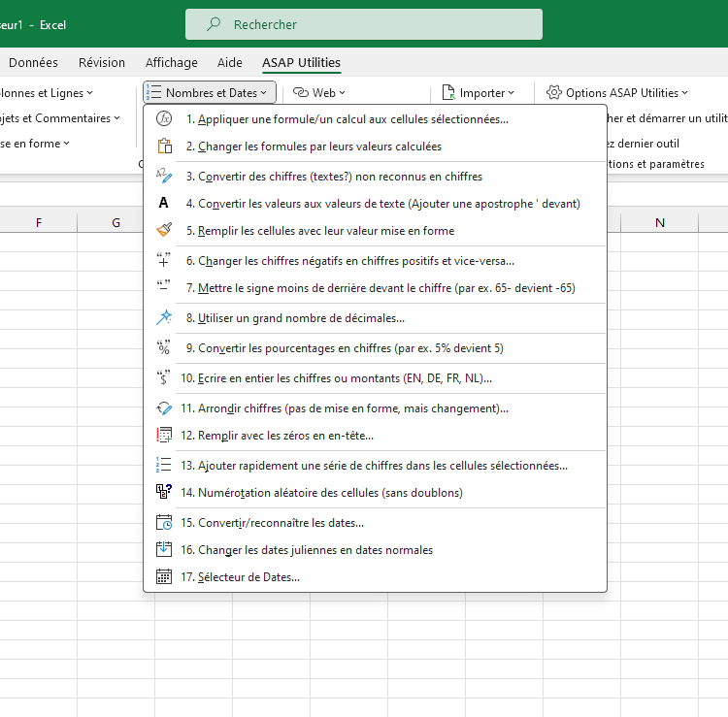Expand Options ASAP Utilities dropdown

(x=617, y=92)
